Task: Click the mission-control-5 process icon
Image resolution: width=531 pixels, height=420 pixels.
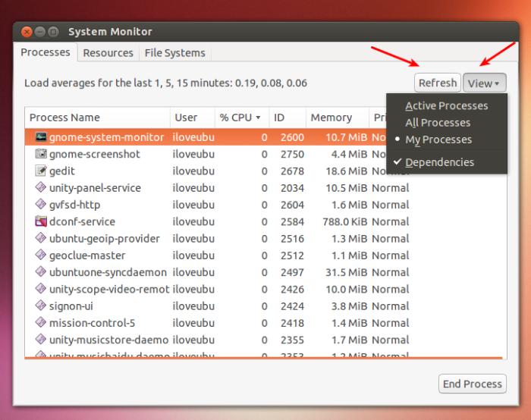Action: [41, 322]
